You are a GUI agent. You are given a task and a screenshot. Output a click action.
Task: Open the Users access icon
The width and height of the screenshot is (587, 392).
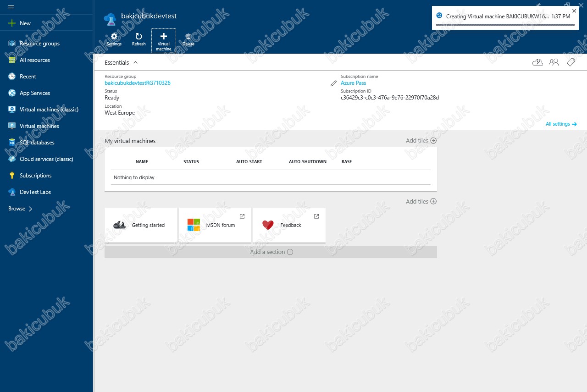pos(554,62)
